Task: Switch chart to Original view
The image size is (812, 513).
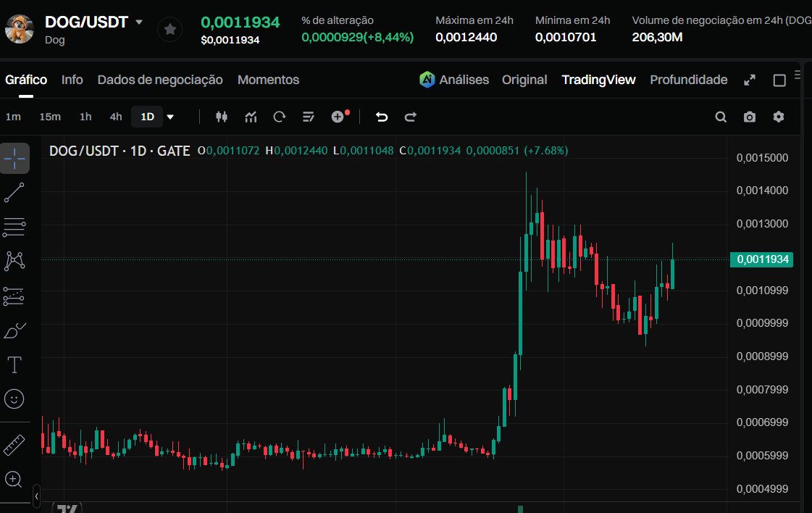Action: point(524,80)
